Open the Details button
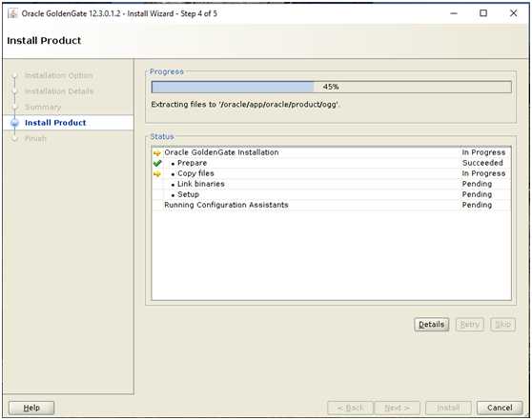The height and width of the screenshot is (420, 532). (x=431, y=325)
